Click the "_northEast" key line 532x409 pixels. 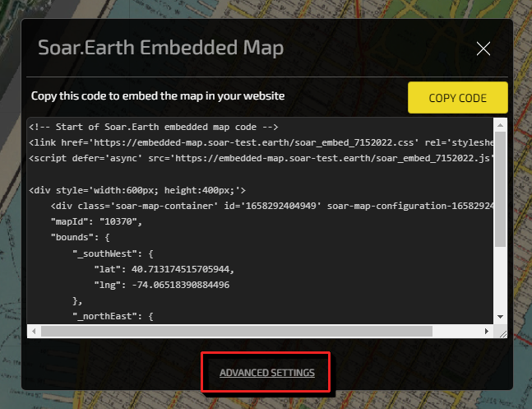(113, 316)
